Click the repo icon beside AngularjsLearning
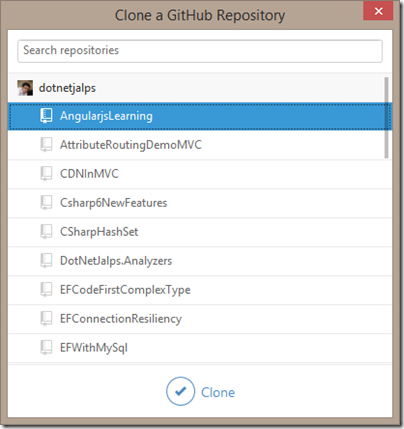This screenshot has width=404, height=429. (46, 116)
